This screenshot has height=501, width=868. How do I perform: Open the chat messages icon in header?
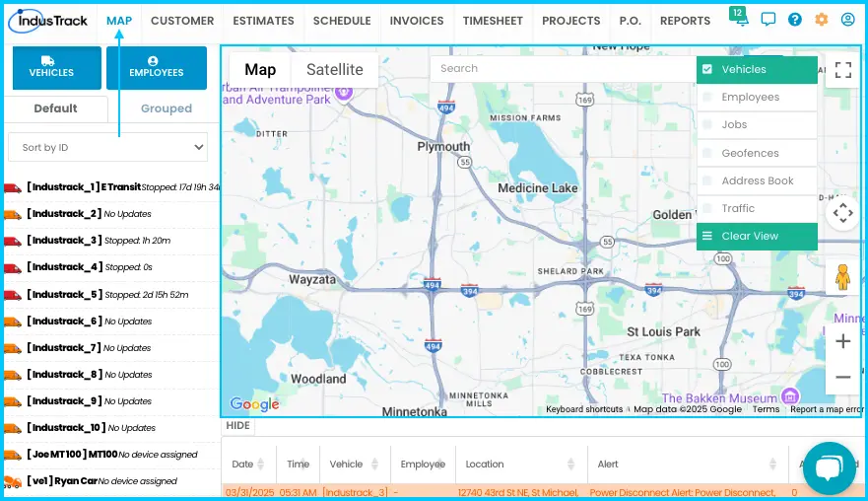click(x=768, y=20)
